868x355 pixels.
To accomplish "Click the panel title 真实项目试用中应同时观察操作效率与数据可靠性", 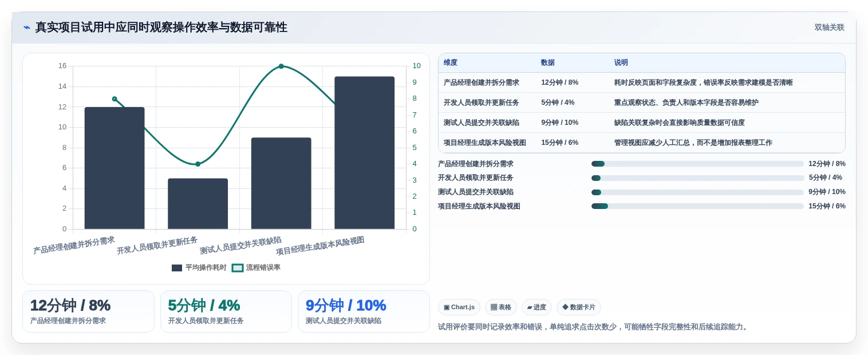I will (161, 27).
